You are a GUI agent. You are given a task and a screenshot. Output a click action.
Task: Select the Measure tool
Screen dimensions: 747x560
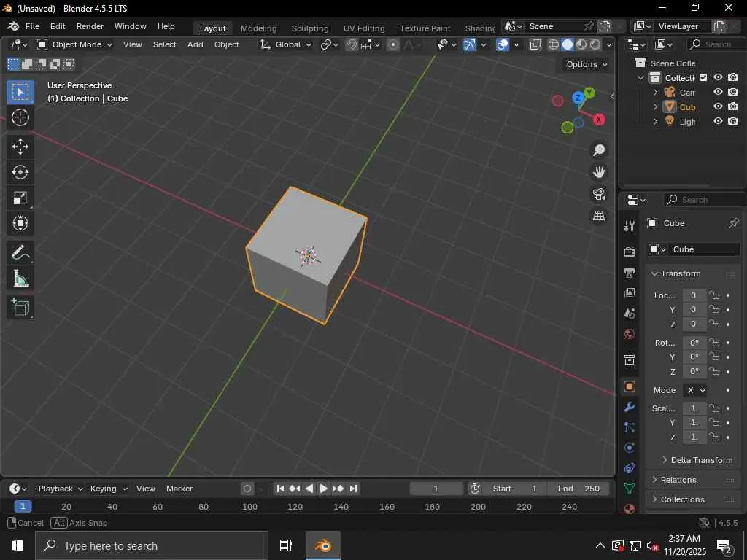click(x=20, y=279)
